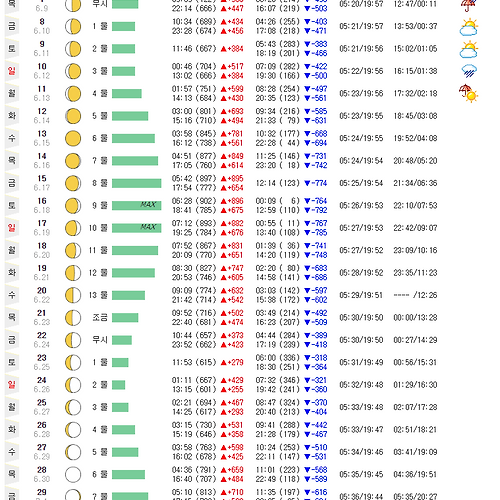Select the moon icon in the date 14 row
This screenshot has height=500, width=500.
(73, 161)
